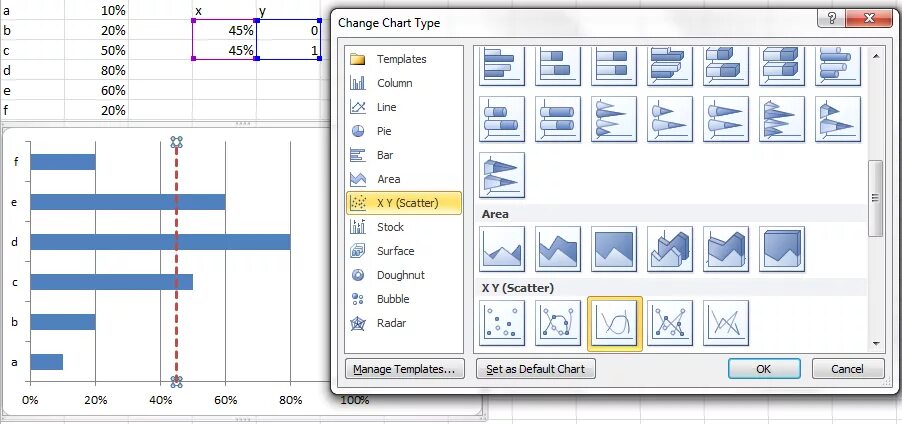Open the Column chart category

[394, 83]
